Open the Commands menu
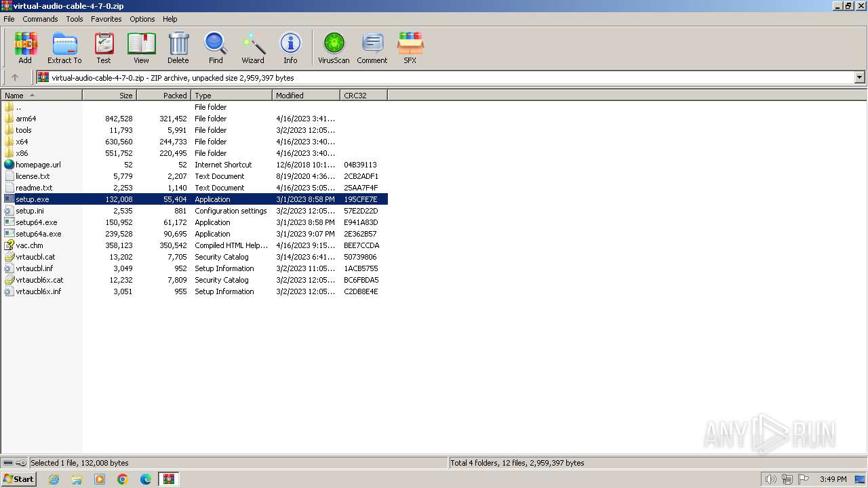The height and width of the screenshot is (488, 868). tap(40, 19)
